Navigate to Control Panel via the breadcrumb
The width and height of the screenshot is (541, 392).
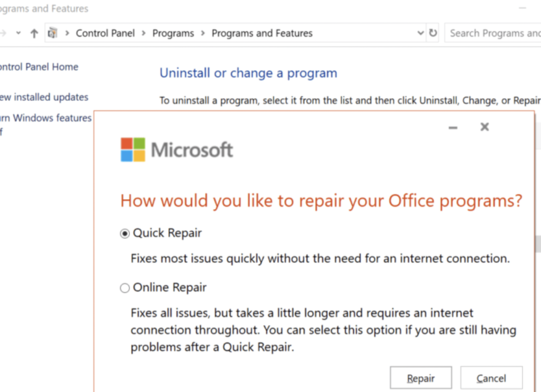(105, 33)
